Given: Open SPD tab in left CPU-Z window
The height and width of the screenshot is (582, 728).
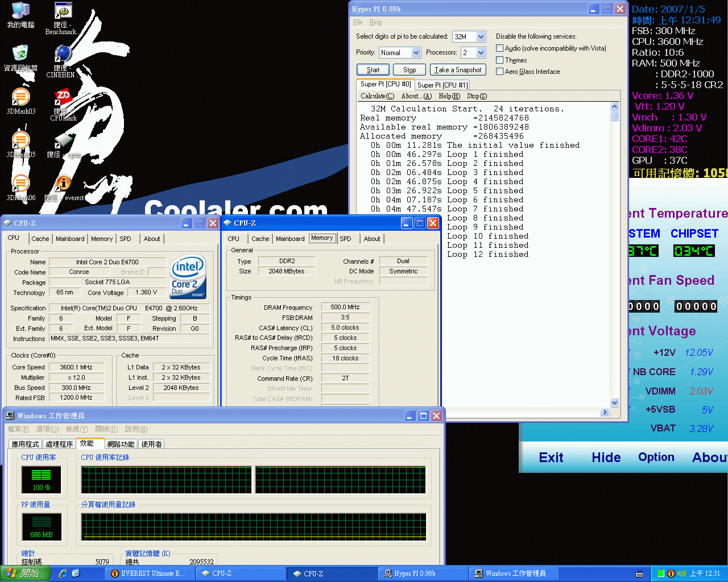Looking at the screenshot, I should tap(126, 239).
